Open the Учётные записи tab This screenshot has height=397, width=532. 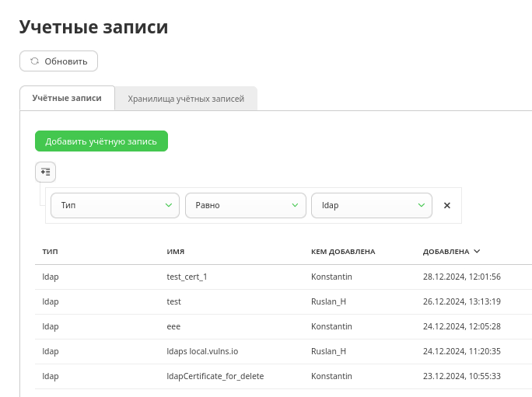pos(67,98)
